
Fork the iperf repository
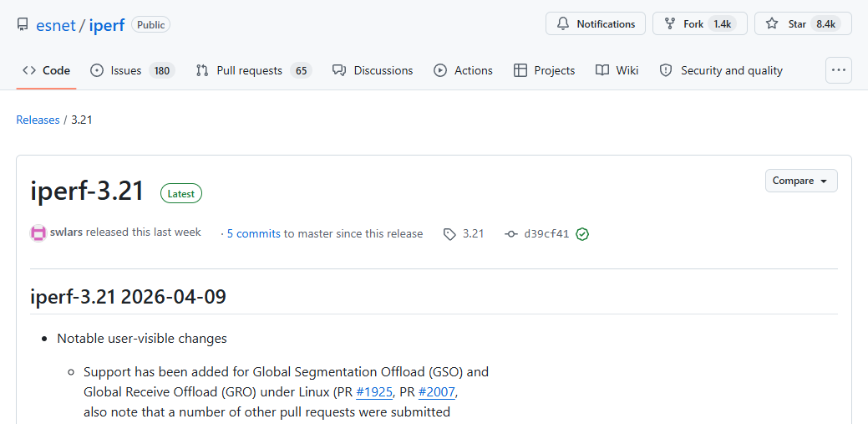[694, 24]
